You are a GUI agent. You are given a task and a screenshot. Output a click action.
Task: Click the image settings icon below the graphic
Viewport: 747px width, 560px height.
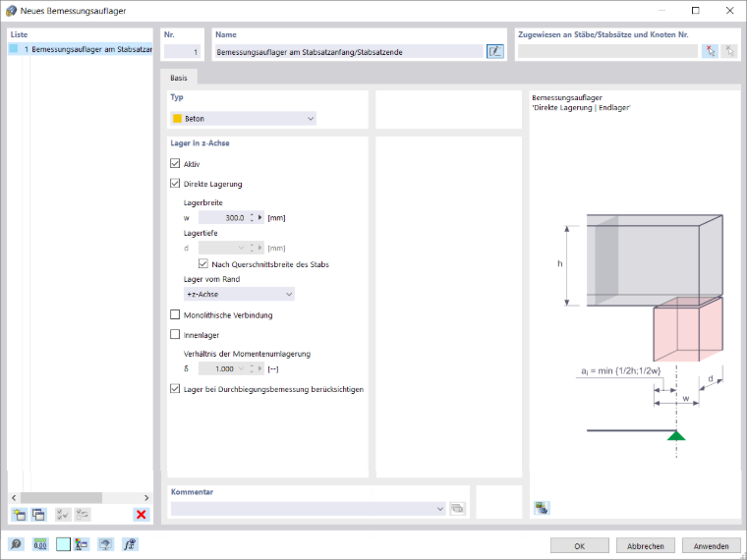click(x=542, y=508)
